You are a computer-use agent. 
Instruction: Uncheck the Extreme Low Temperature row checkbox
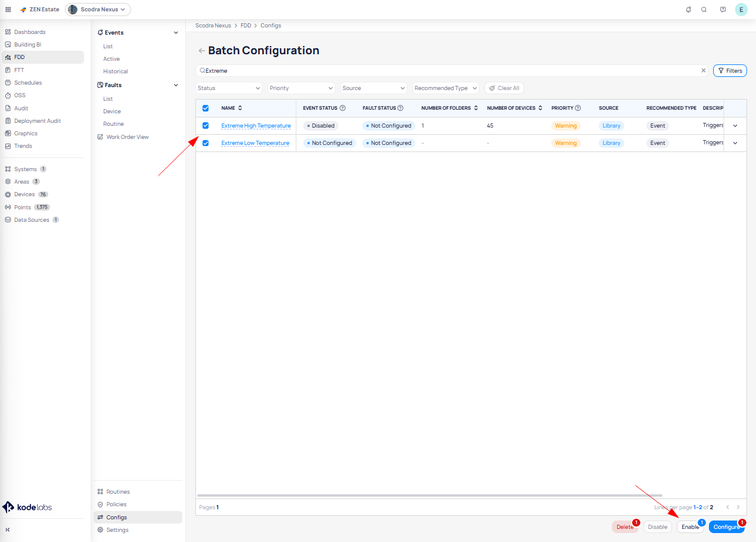(206, 143)
